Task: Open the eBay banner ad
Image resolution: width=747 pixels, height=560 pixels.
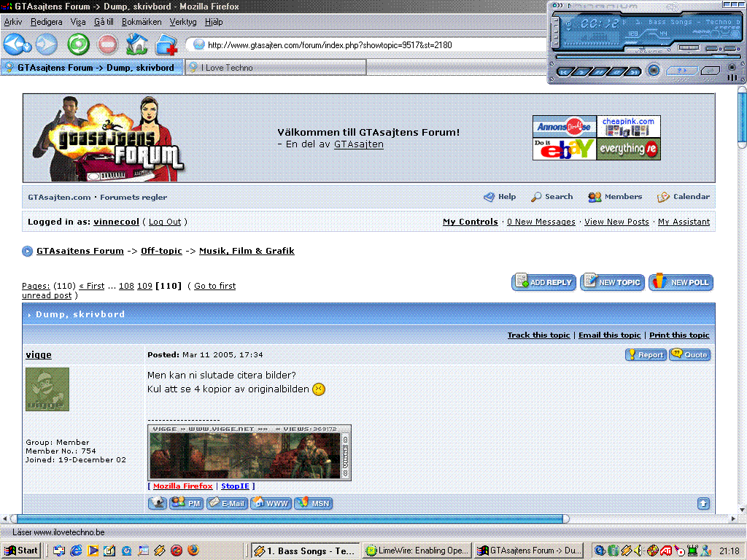Action: [x=564, y=149]
